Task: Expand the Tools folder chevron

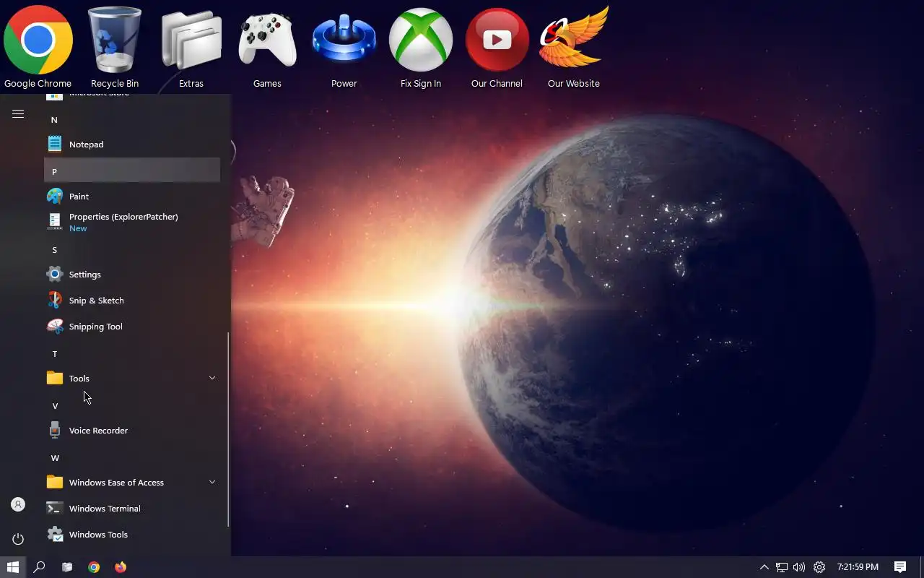Action: pos(212,378)
